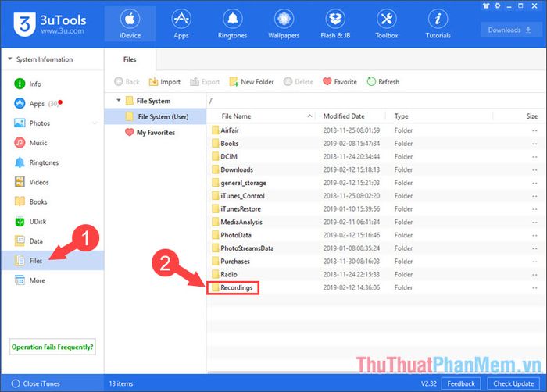Select Books in the sidebar
The height and width of the screenshot is (392, 547).
click(x=52, y=201)
